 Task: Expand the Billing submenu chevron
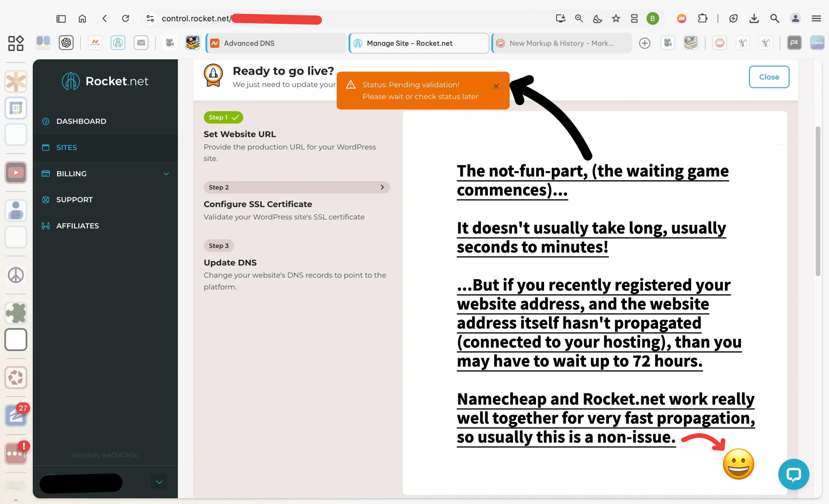(166, 174)
